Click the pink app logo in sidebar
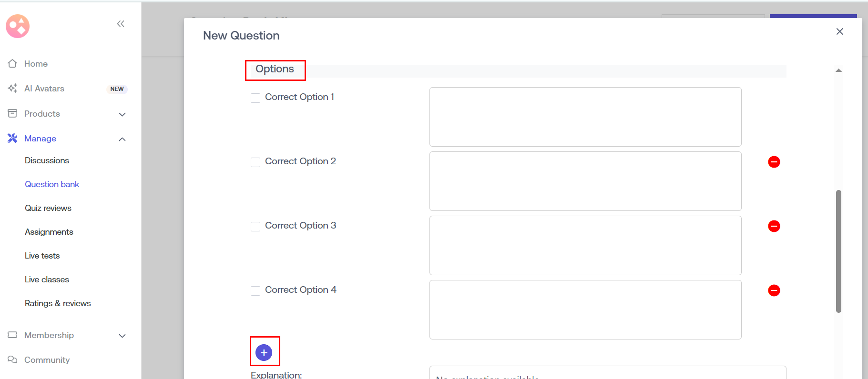 point(18,26)
